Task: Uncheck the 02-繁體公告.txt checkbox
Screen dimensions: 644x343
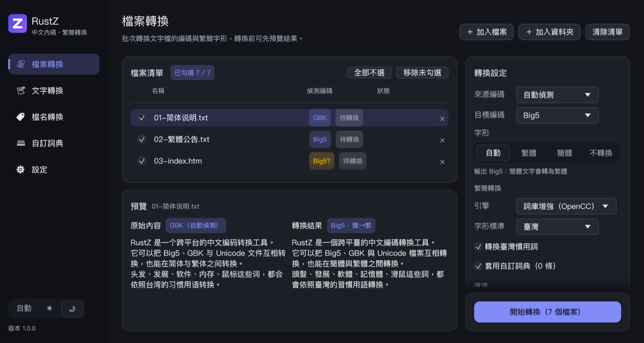Action: 142,139
